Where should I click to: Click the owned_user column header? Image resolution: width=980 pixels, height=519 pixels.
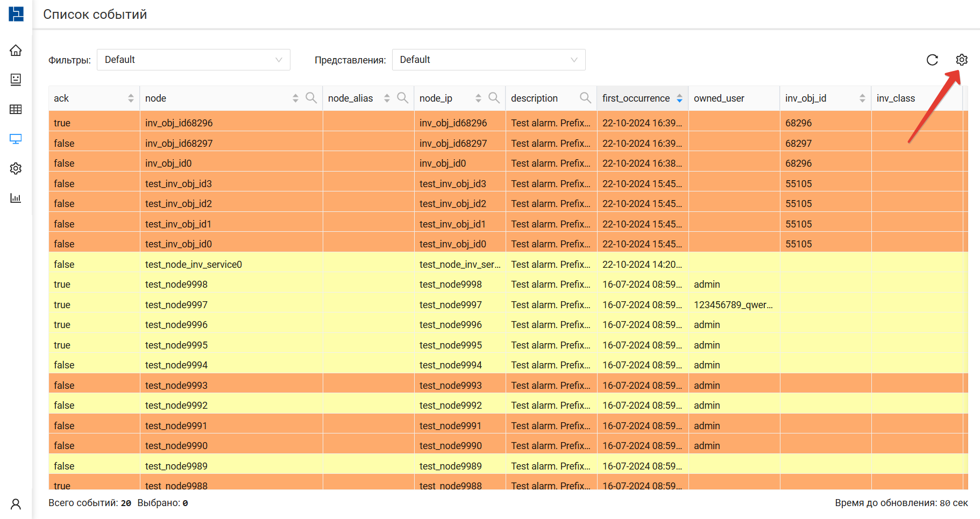[719, 98]
